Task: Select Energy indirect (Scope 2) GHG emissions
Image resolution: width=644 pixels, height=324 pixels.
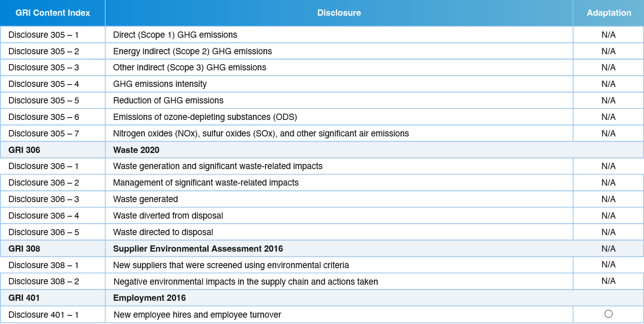Action: (192, 52)
